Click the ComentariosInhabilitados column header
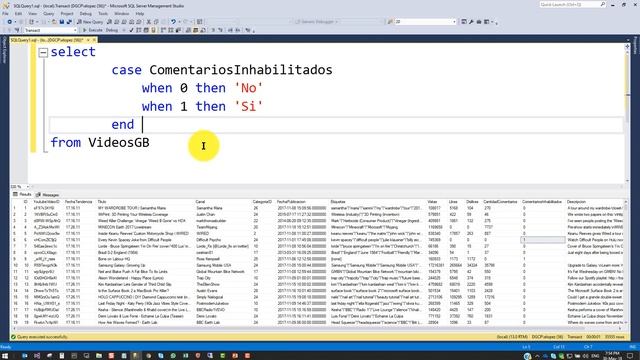 click(x=542, y=202)
